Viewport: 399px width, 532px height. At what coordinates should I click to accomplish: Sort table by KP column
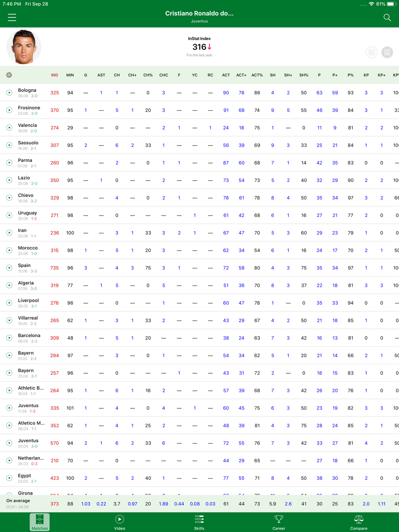tap(366, 75)
